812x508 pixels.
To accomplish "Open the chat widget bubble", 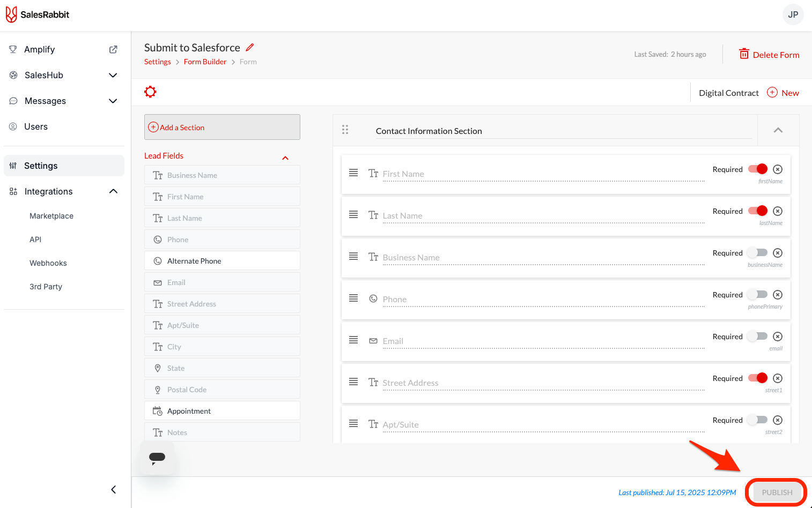I will point(157,458).
